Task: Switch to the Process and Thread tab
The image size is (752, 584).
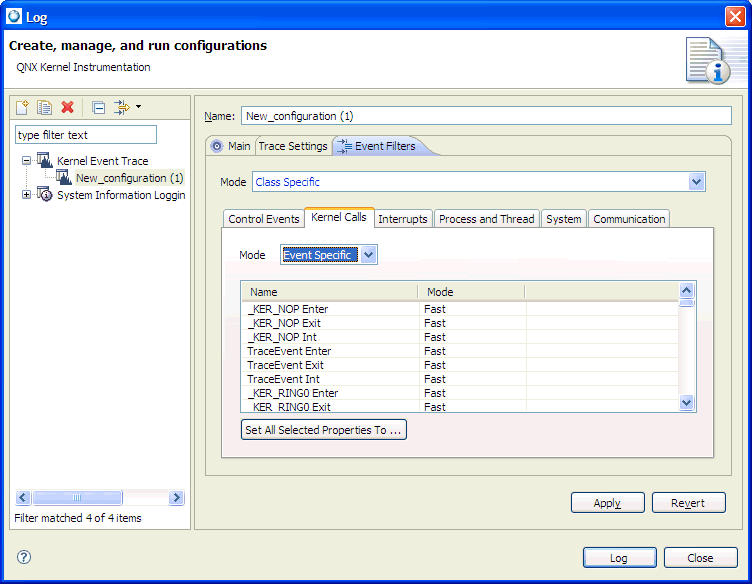Action: (x=487, y=219)
